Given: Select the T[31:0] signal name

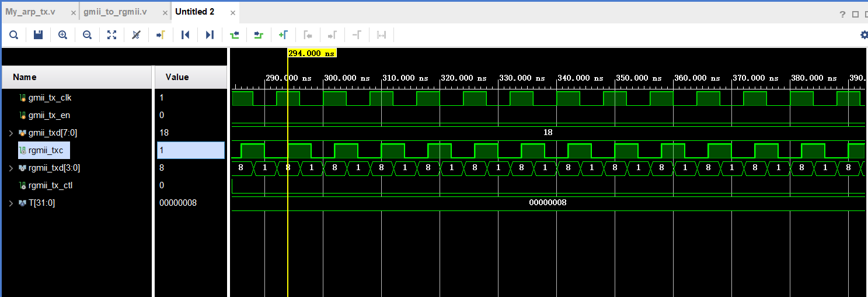Looking at the screenshot, I should [x=41, y=203].
